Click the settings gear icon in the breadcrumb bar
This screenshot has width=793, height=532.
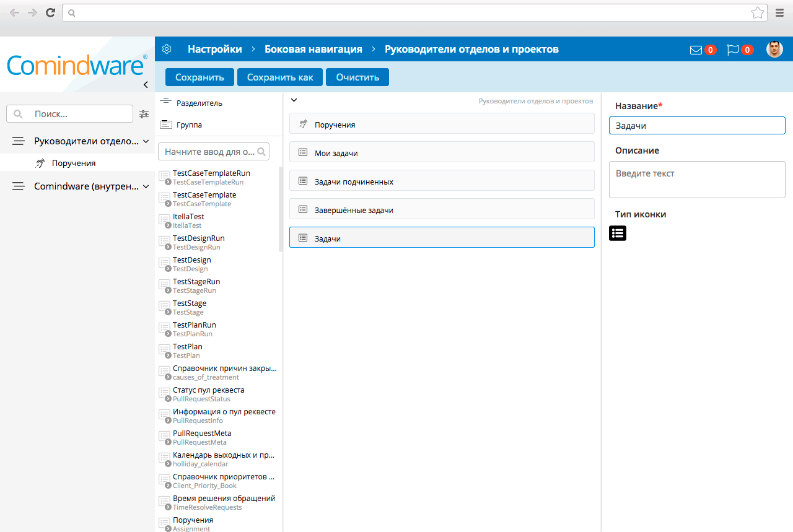click(x=166, y=48)
